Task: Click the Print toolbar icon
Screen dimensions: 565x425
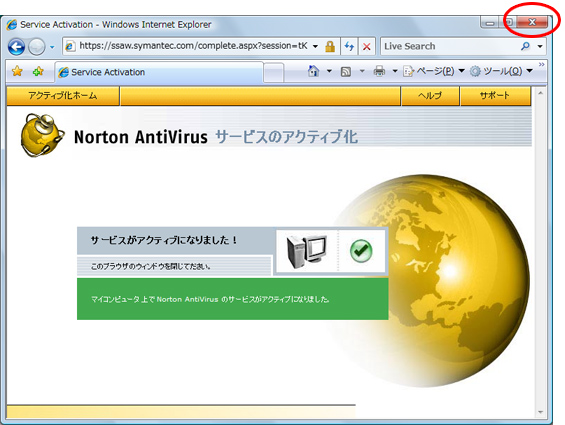Action: click(x=379, y=71)
